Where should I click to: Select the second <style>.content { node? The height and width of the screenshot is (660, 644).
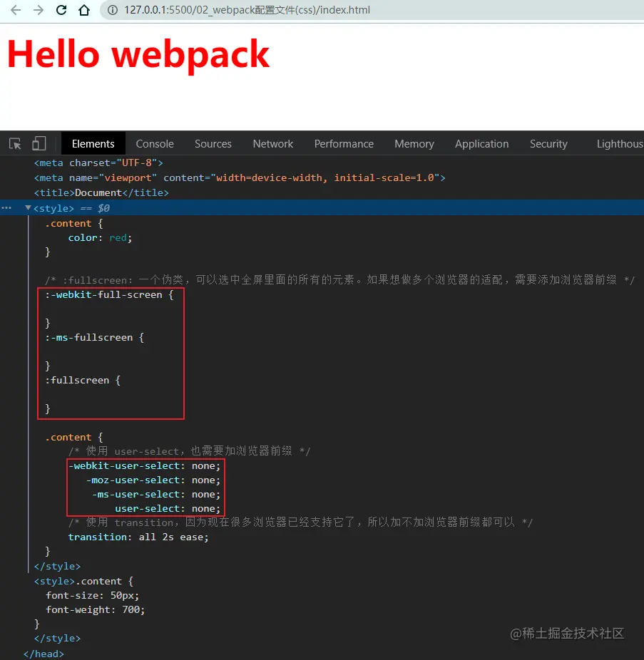click(x=84, y=582)
